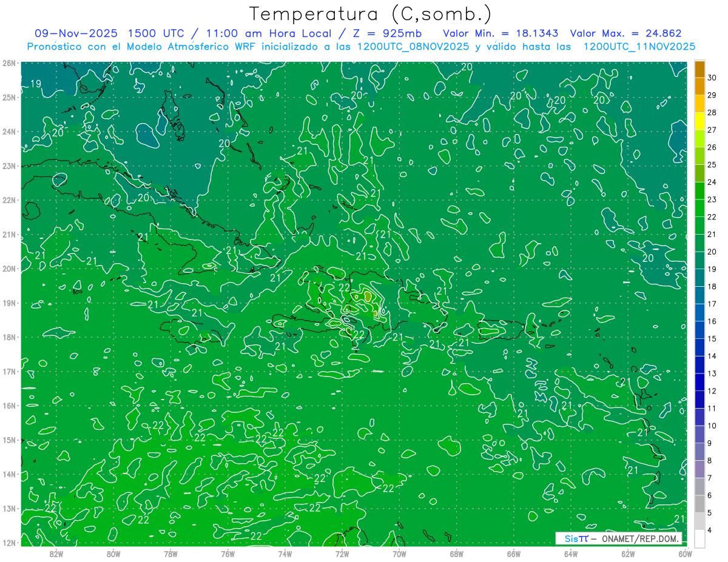This screenshot has height=562, width=728.
Task: Click the '26N' latitude axis label
Action: click(9, 63)
